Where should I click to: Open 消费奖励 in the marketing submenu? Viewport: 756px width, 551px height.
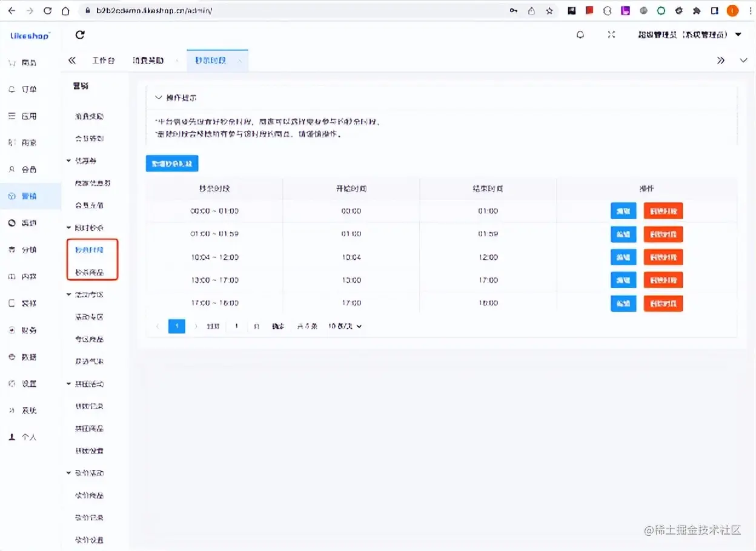click(x=89, y=116)
